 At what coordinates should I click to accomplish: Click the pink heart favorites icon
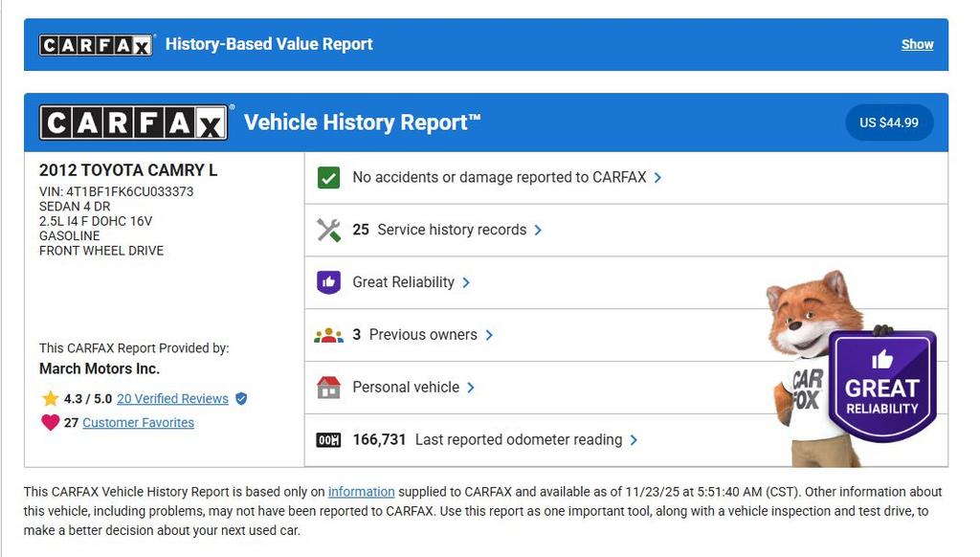tap(50, 422)
